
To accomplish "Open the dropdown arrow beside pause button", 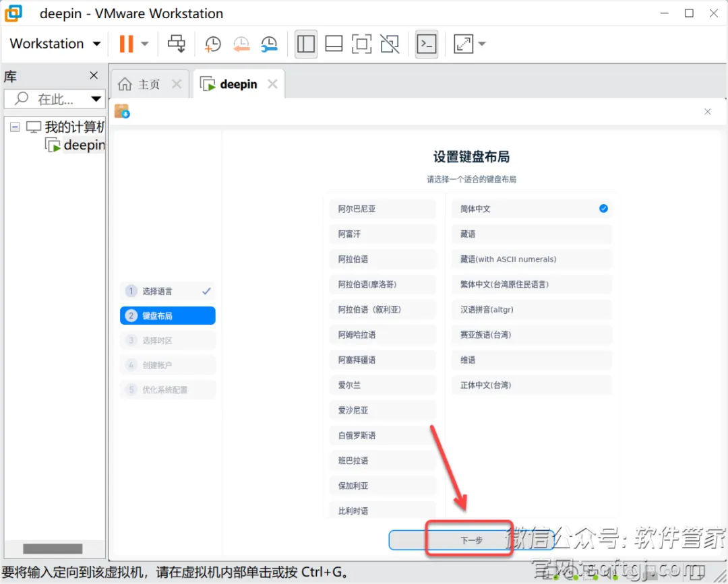I will (145, 44).
